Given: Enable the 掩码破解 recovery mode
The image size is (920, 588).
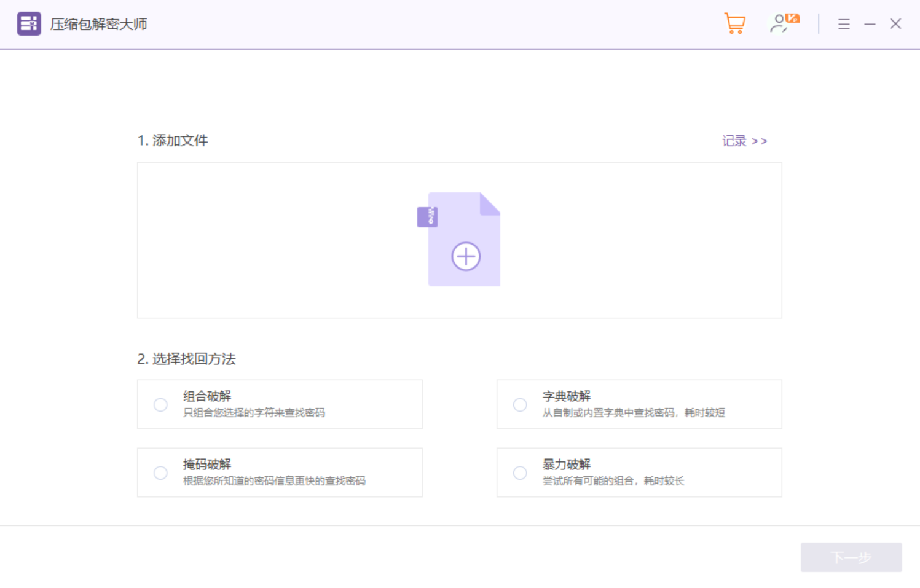Looking at the screenshot, I should (160, 472).
